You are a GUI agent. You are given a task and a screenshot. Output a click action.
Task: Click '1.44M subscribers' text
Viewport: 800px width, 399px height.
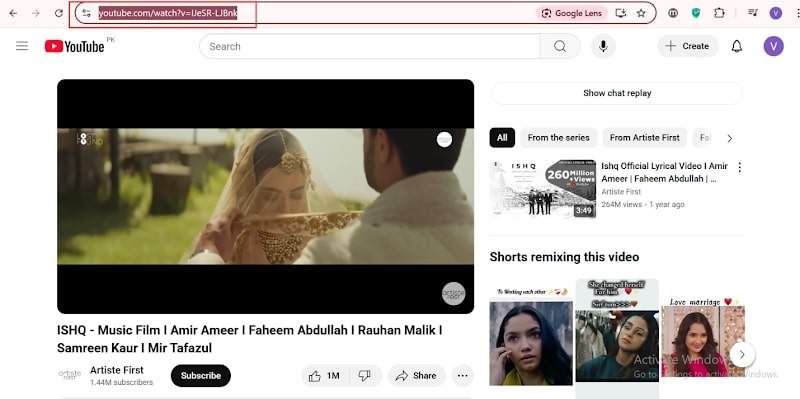121,382
